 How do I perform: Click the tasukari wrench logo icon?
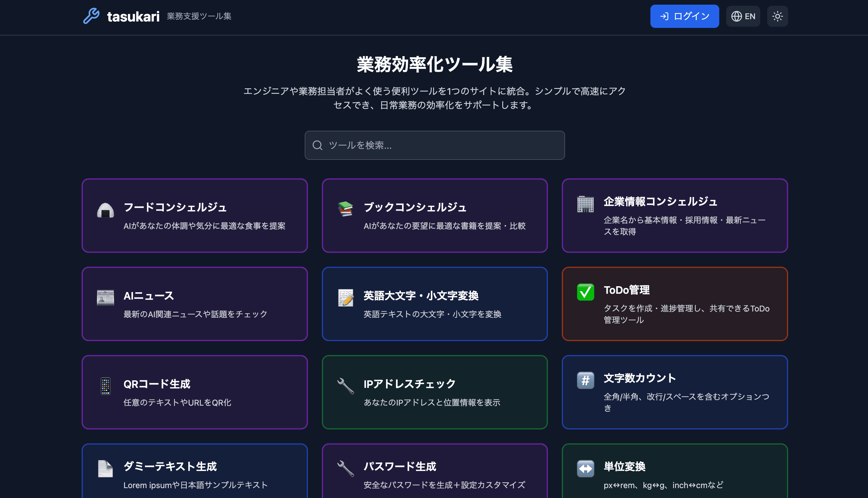(91, 16)
